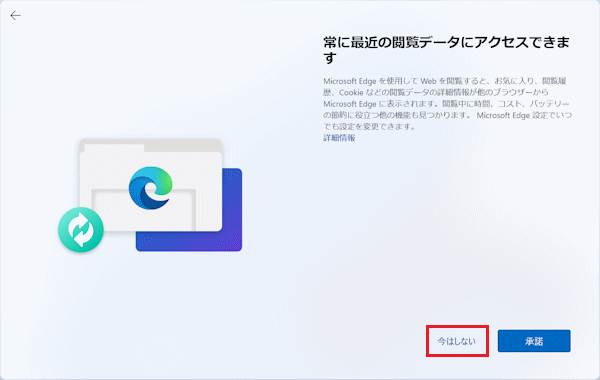This screenshot has height=380, width=600.
Task: Go back with the arrow icon
Action: tap(15, 15)
